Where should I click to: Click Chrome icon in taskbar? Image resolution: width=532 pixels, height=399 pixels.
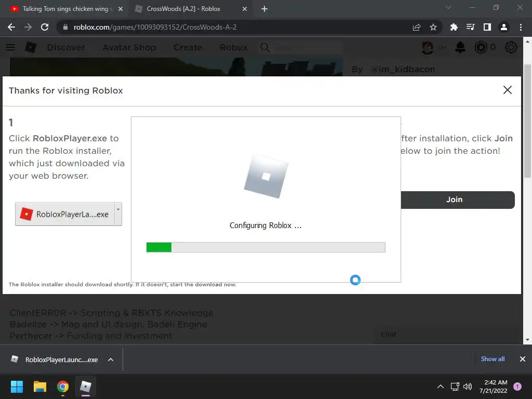63,387
